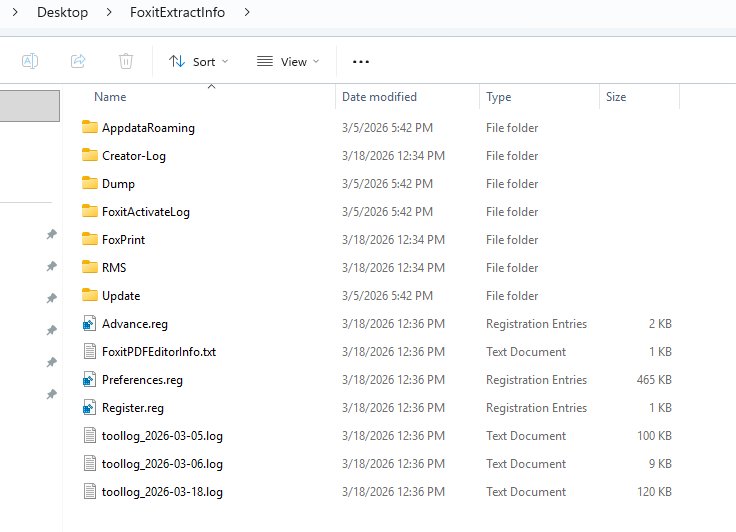Click the Share toolbar icon

pos(78,62)
